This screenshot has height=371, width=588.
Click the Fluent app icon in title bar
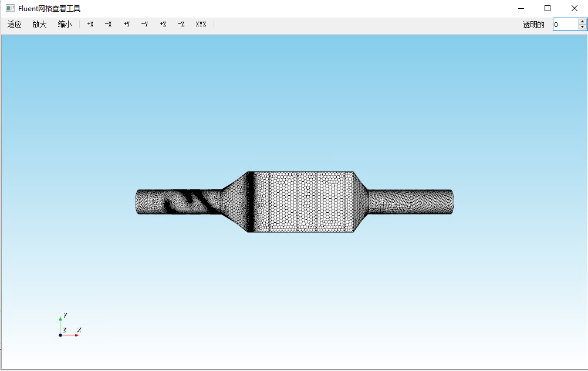tap(10, 8)
